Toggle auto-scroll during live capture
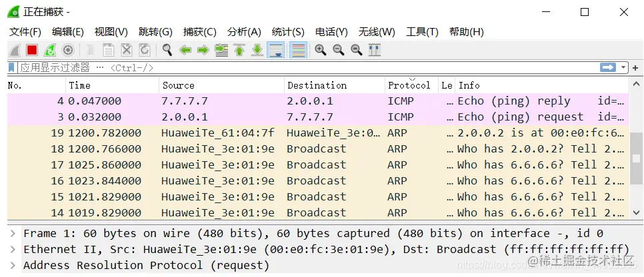Screen dimensions: 644x277 [276, 50]
